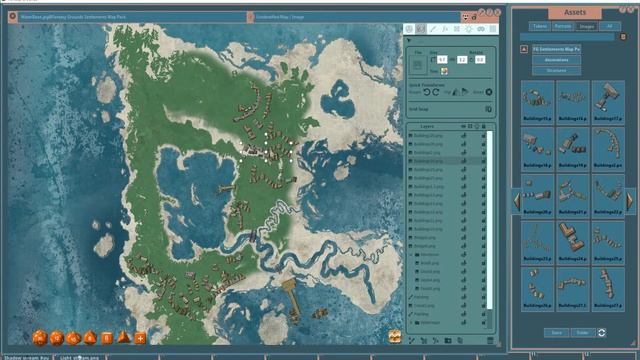Image resolution: width=640 pixels, height=360 pixels.
Task: Flip layer horizontally in Quick Transform
Action: click(456, 92)
